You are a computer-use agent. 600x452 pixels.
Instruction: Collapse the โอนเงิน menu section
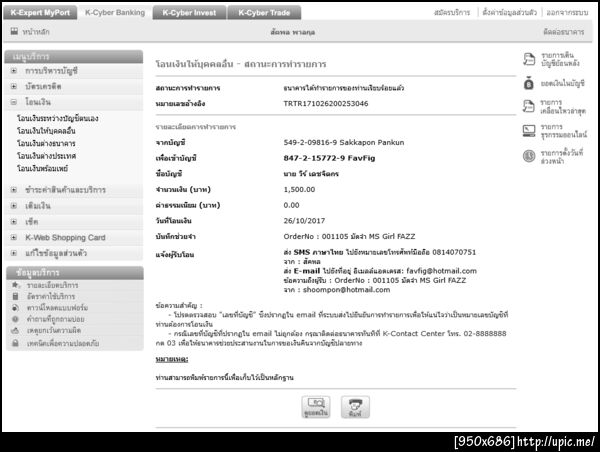click(x=14, y=102)
